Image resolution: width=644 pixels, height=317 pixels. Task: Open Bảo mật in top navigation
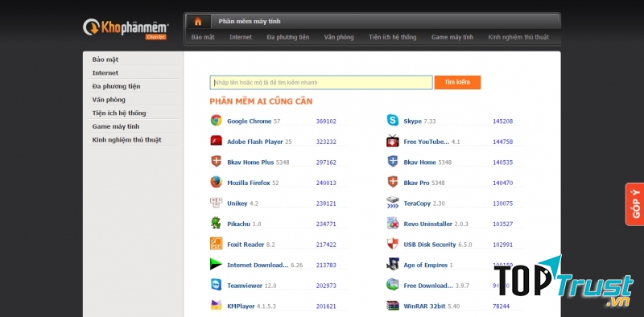(203, 37)
